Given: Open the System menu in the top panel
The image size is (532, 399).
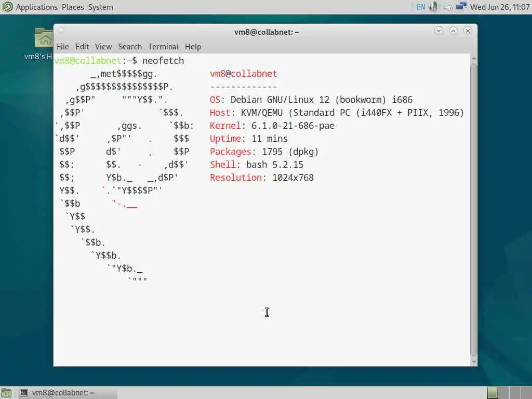Looking at the screenshot, I should tap(100, 7).
